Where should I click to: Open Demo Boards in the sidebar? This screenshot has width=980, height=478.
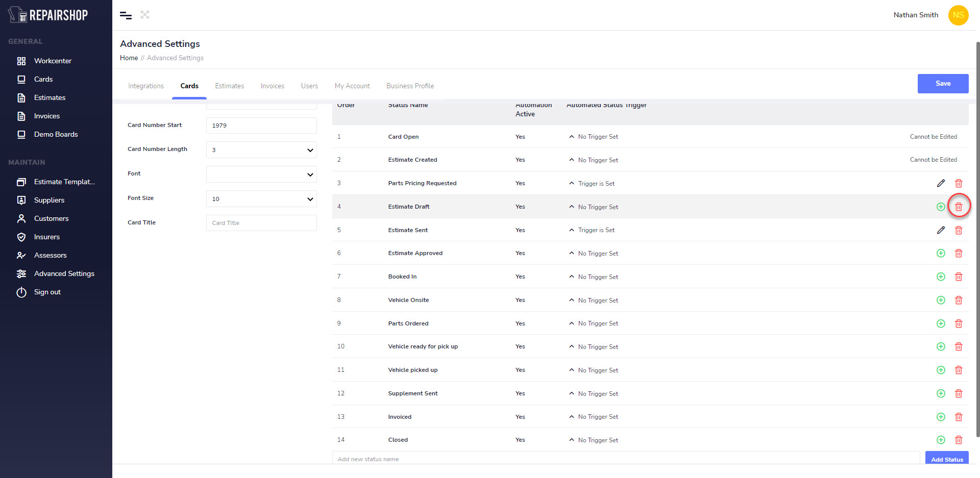pyautogui.click(x=56, y=134)
